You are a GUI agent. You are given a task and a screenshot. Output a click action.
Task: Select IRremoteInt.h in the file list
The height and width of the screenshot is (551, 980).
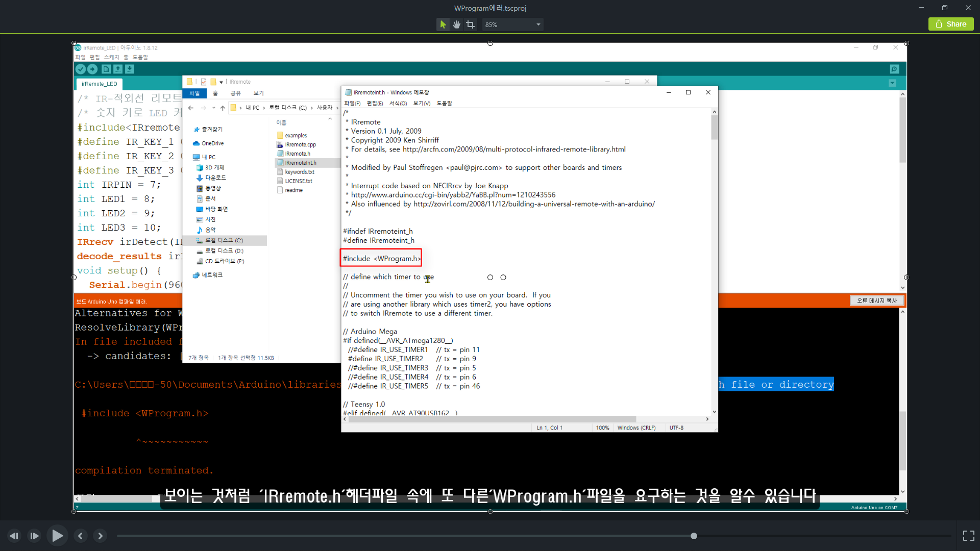301,163
